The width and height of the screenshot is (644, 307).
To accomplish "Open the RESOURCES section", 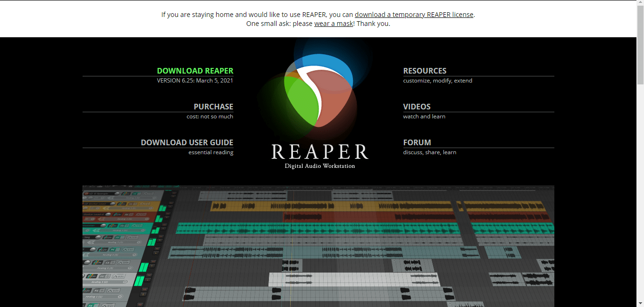I will tap(425, 71).
